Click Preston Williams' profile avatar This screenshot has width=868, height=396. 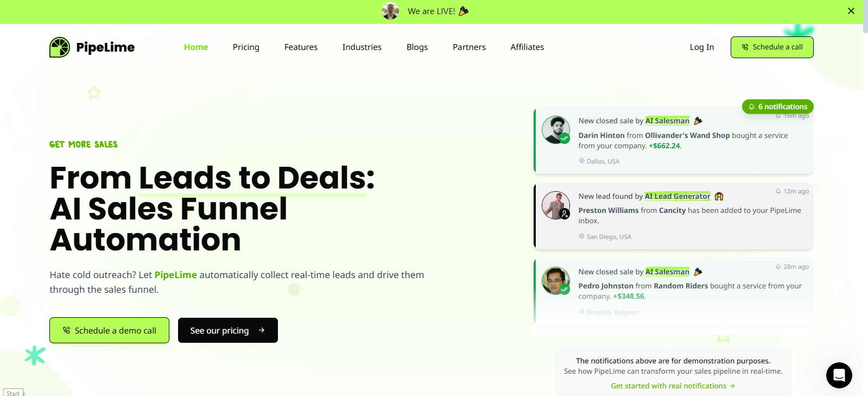click(556, 205)
